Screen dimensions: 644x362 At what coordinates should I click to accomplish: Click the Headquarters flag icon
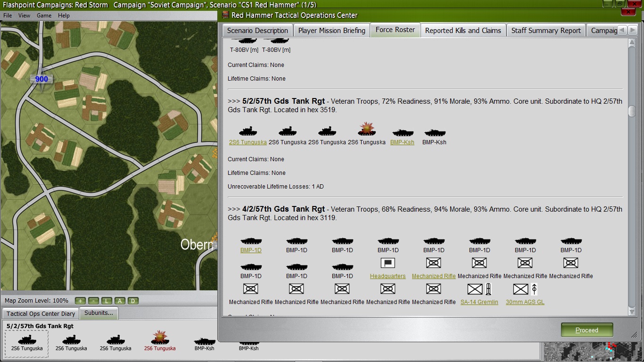click(388, 263)
